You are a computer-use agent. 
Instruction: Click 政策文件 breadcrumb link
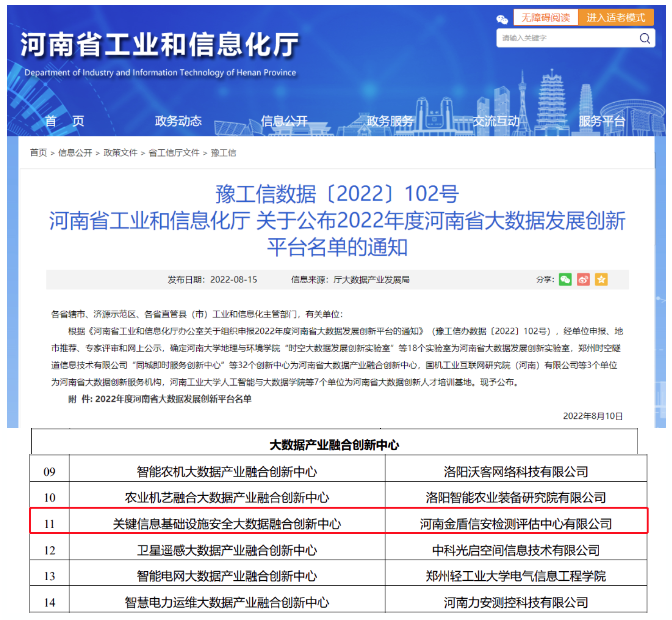click(x=120, y=153)
